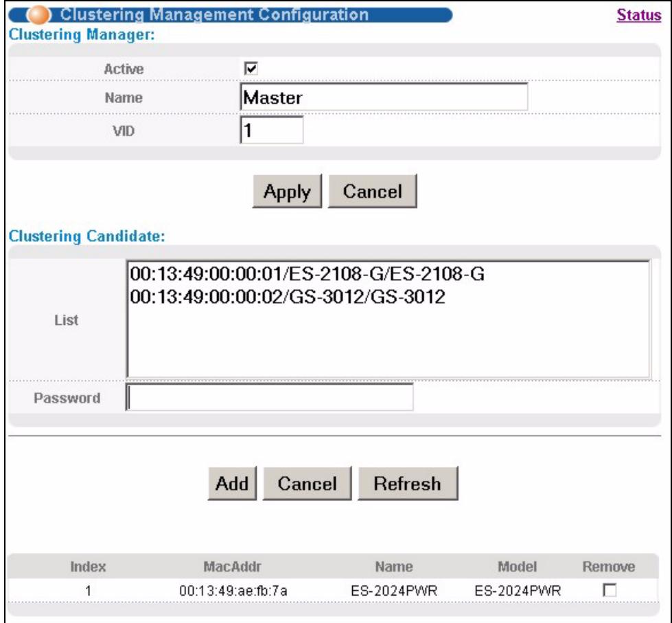Click the Clustering Management Configuration title
This screenshot has width=672, height=623.
tap(214, 14)
